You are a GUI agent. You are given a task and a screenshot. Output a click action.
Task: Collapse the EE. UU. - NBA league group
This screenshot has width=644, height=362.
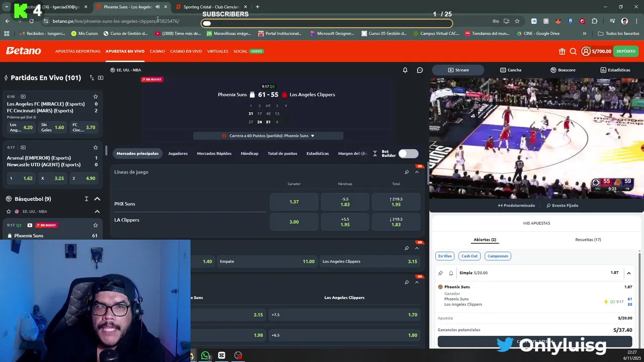pyautogui.click(x=97, y=212)
